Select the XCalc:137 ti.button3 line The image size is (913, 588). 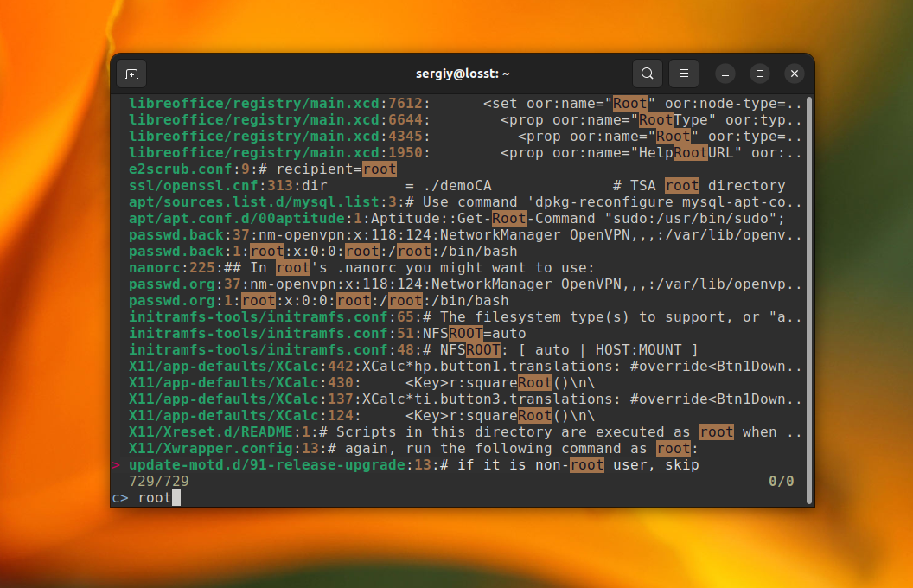click(x=464, y=399)
